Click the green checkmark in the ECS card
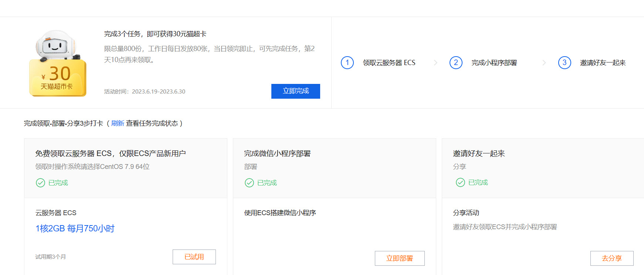This screenshot has height=275, width=644. coord(40,183)
